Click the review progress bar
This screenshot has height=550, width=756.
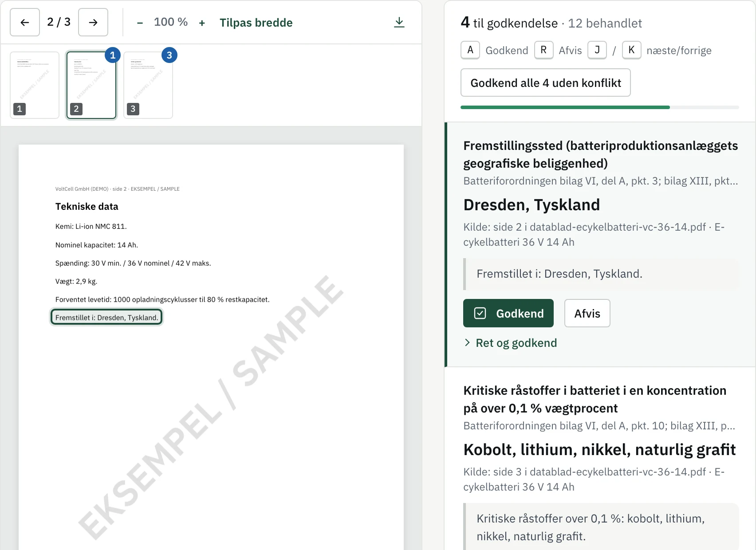(x=600, y=107)
